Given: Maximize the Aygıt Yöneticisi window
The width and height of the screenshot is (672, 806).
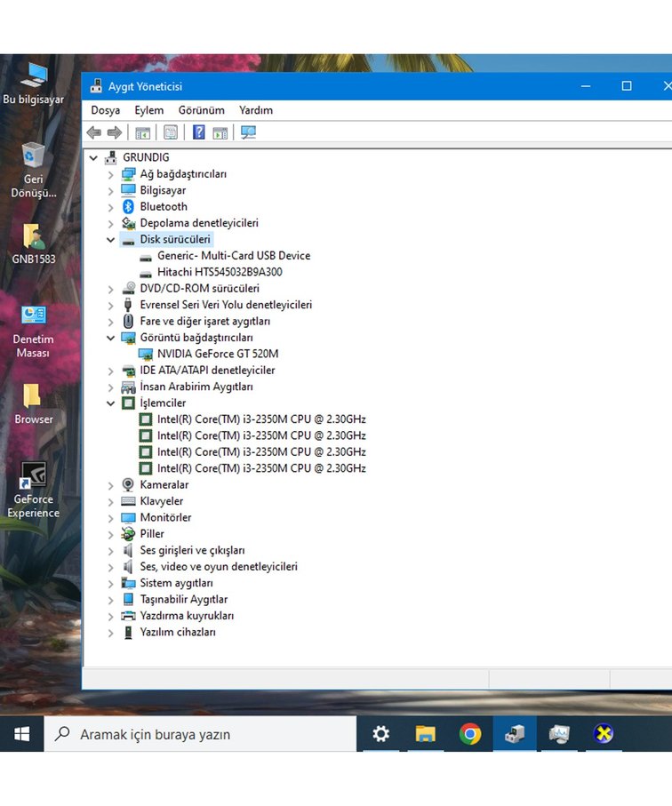Looking at the screenshot, I should (x=627, y=86).
